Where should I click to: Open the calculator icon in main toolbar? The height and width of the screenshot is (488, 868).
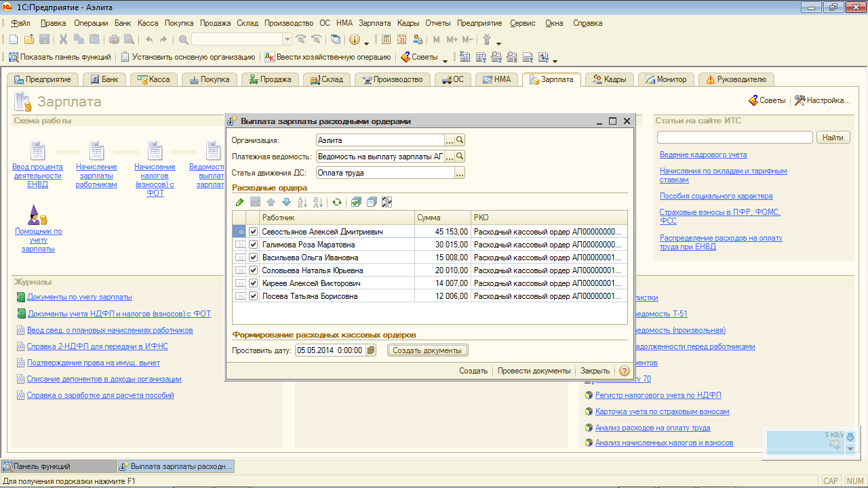coord(387,39)
